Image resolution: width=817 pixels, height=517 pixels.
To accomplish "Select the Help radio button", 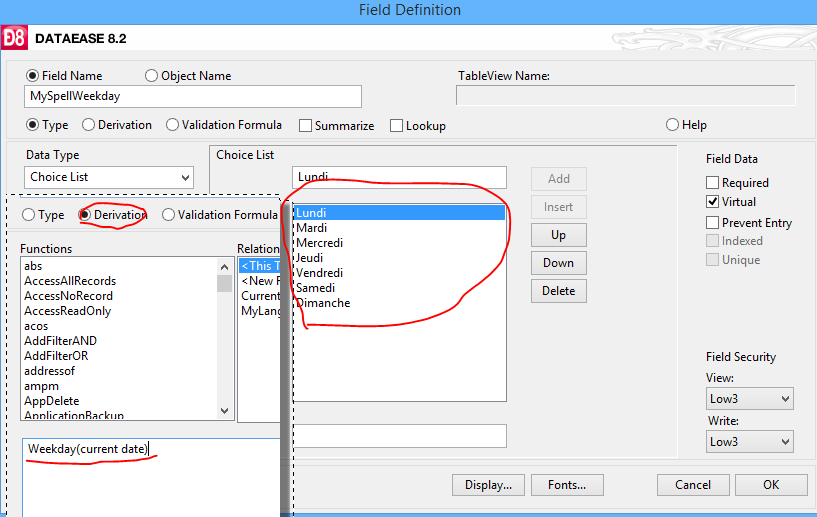I will [673, 125].
